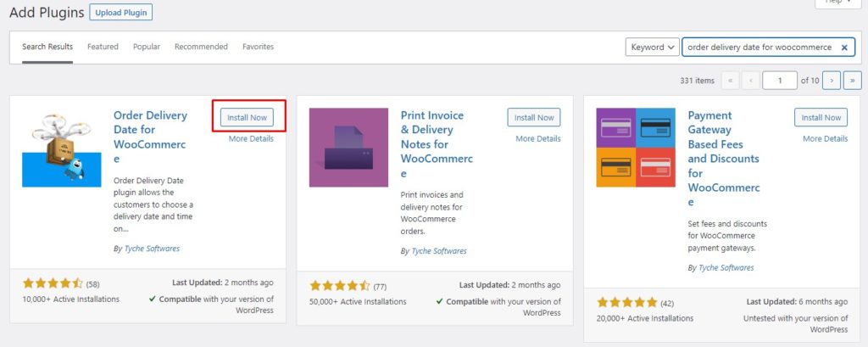Click '50,000+ Active Installations' text
868x347 pixels.
coord(359,302)
